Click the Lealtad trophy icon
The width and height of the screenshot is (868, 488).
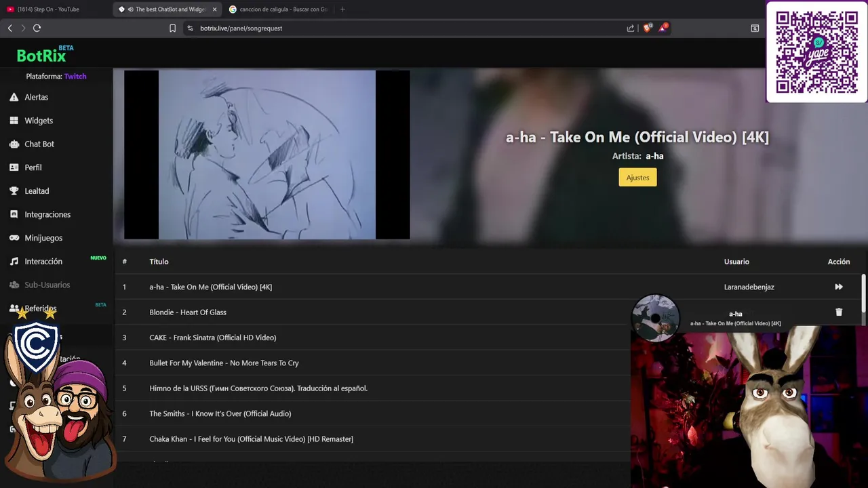pyautogui.click(x=14, y=191)
